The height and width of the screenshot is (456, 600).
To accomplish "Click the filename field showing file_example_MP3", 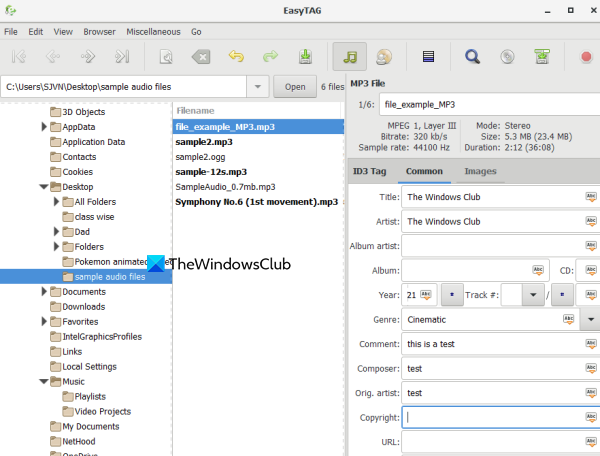I will 489,104.
